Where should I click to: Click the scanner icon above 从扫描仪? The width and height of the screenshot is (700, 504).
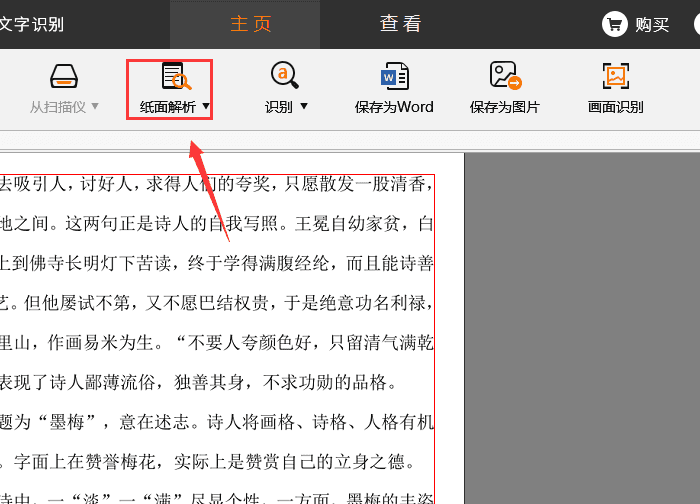click(x=64, y=77)
